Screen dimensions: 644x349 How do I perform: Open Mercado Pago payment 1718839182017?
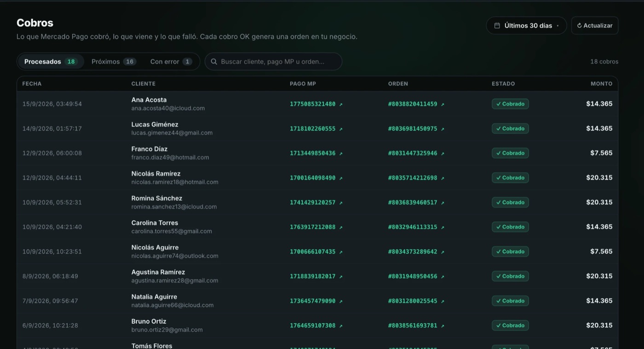pos(312,276)
